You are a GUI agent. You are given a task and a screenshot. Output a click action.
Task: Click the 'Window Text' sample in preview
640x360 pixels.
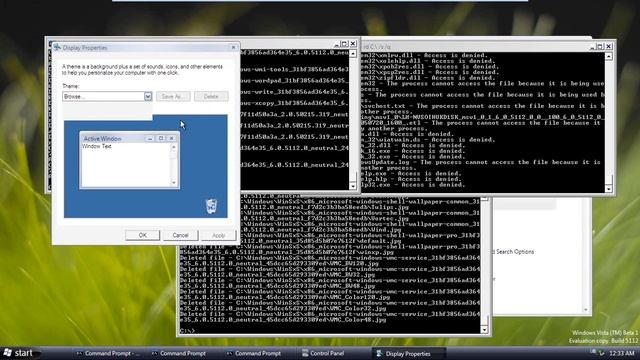pyautogui.click(x=97, y=146)
